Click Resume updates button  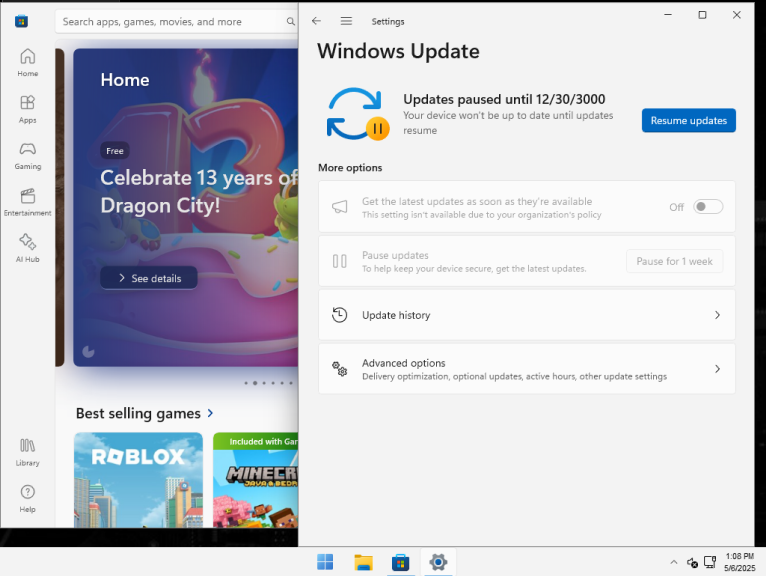pos(689,121)
